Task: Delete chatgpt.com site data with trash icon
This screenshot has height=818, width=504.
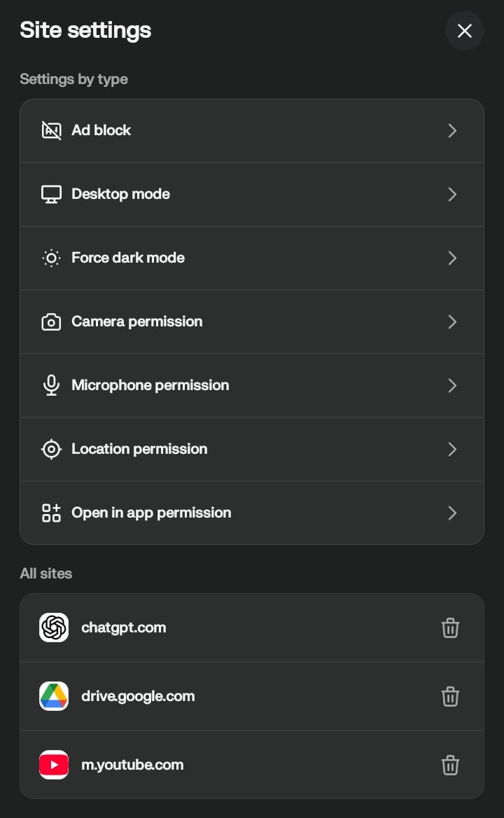Action: [450, 628]
